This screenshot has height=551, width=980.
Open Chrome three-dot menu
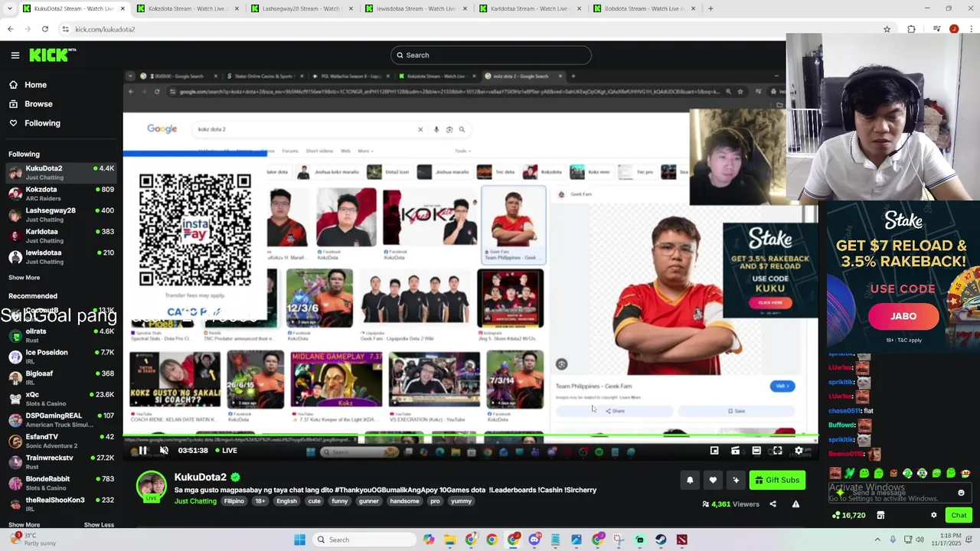tap(971, 29)
